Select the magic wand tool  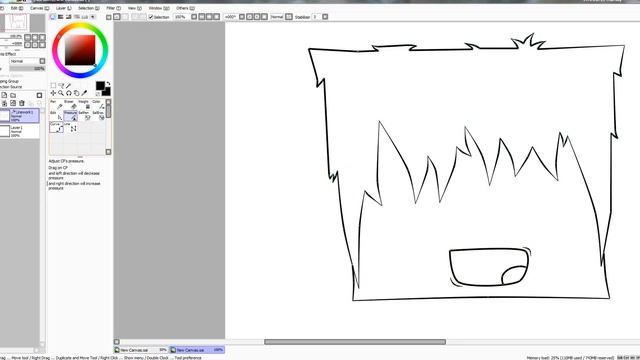tap(69, 85)
